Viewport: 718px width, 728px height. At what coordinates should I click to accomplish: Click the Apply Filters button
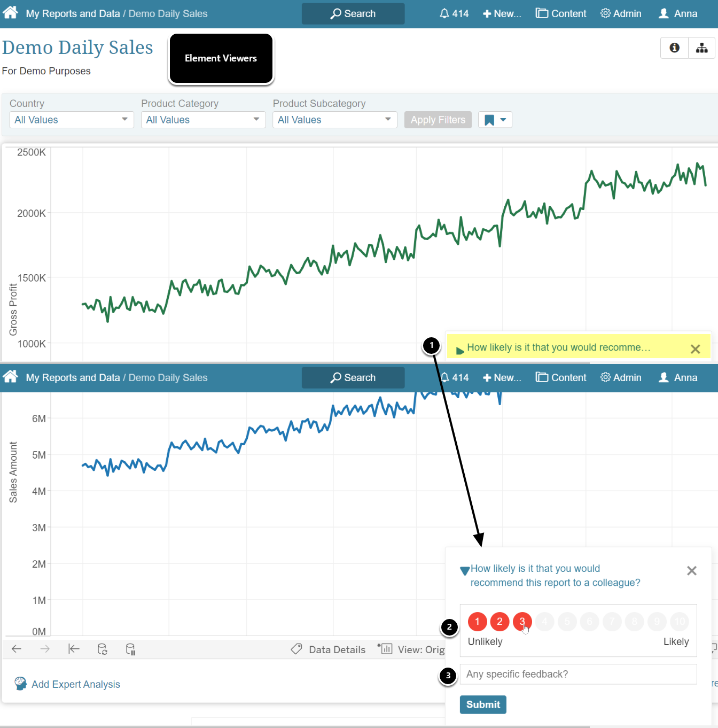(x=438, y=120)
